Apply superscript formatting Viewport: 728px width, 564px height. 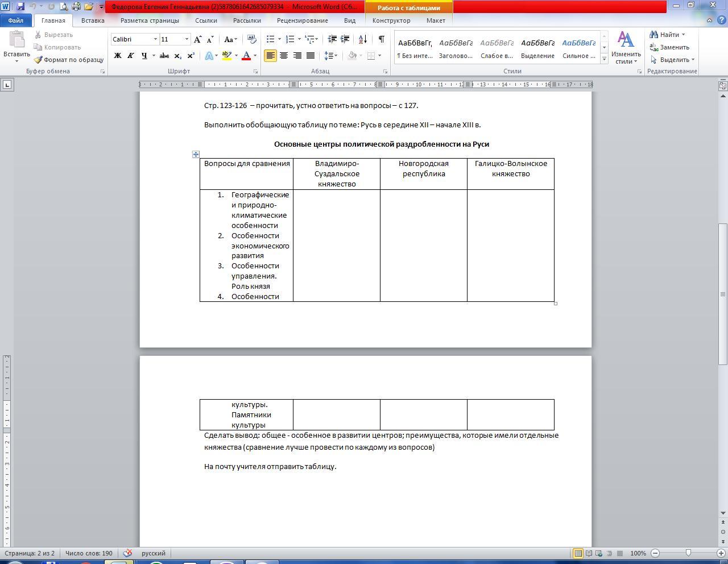pos(191,56)
